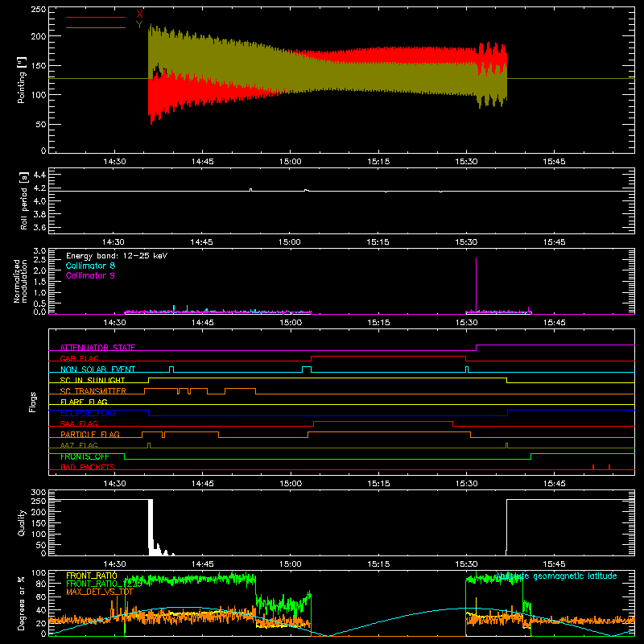Click the '100' tick on the quality axis

coord(39,535)
